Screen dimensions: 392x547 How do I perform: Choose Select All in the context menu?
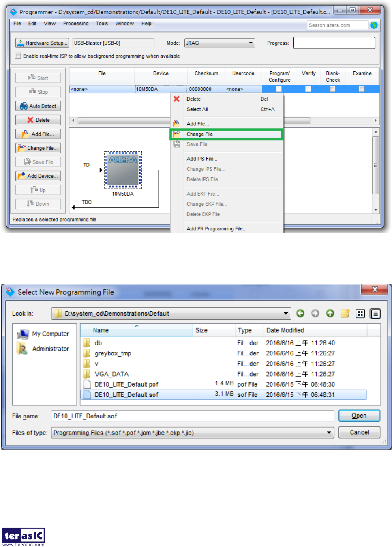[227, 110]
